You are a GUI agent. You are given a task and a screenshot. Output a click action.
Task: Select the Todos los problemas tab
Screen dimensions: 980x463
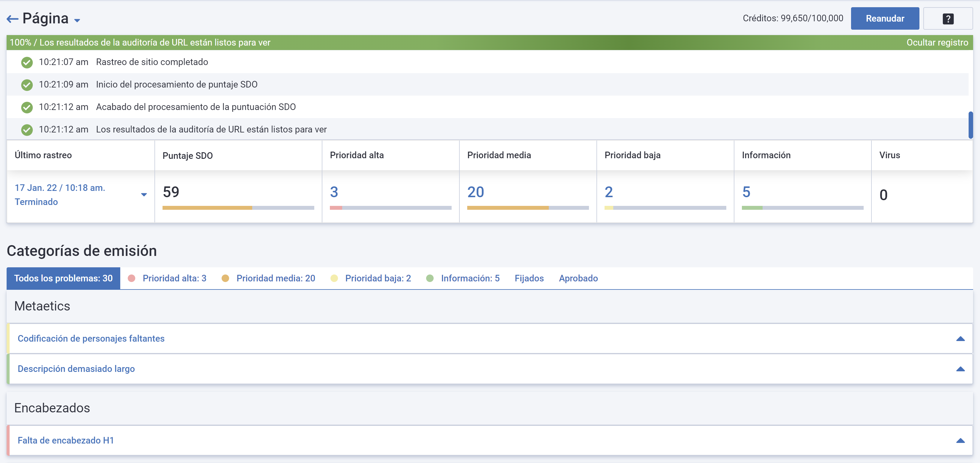(x=63, y=278)
